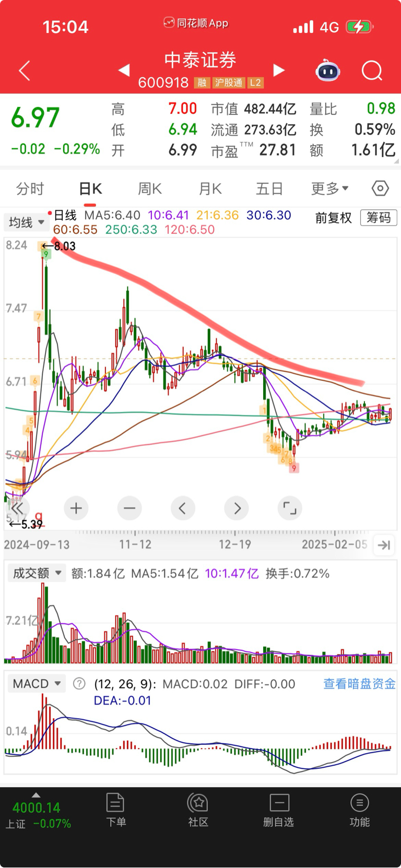Tap current price 6.97

click(x=36, y=117)
